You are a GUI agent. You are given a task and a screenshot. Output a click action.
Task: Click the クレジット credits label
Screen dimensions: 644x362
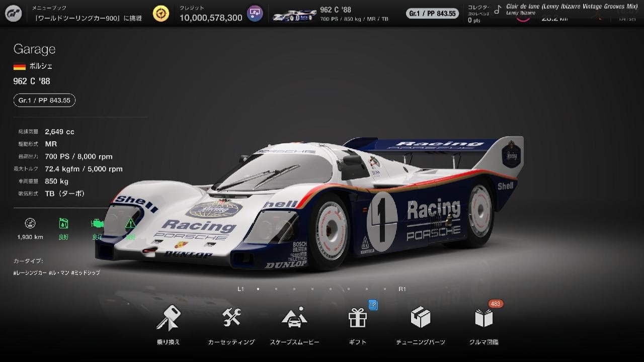click(192, 8)
